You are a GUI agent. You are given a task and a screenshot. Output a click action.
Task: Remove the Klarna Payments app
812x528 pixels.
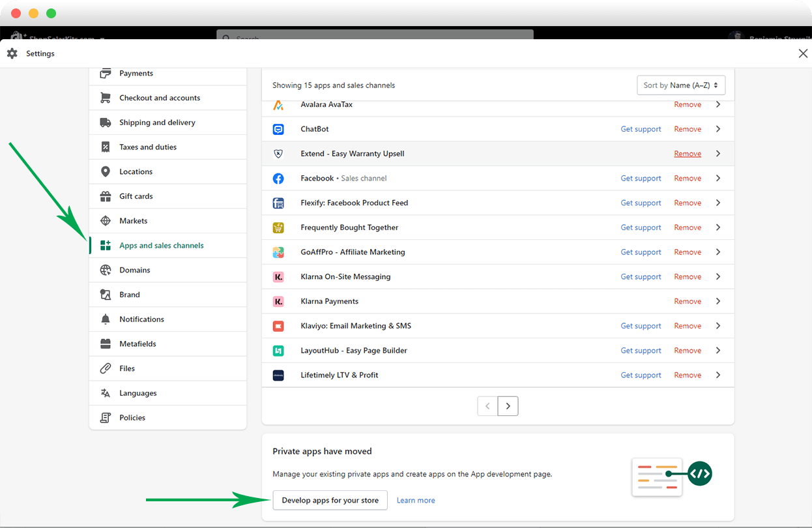click(x=688, y=302)
